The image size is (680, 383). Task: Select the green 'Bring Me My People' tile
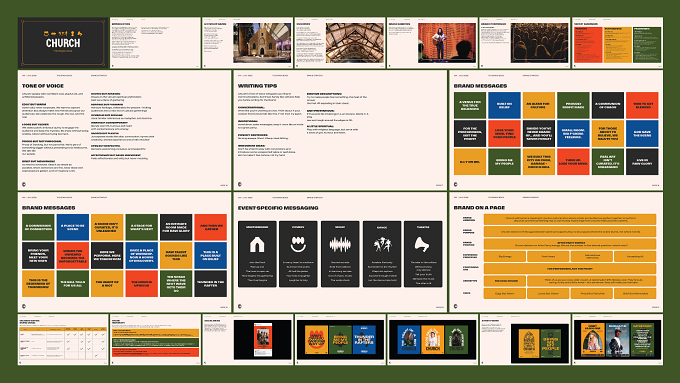(x=504, y=161)
